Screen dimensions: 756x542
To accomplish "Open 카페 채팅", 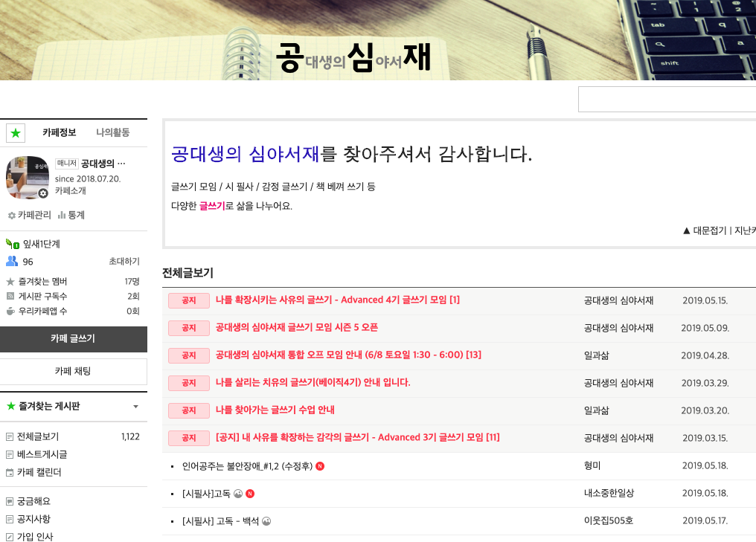I will point(72,372).
